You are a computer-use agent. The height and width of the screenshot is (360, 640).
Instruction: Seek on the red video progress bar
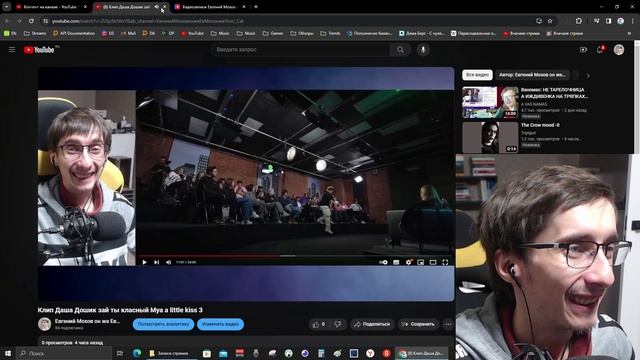coord(294,256)
